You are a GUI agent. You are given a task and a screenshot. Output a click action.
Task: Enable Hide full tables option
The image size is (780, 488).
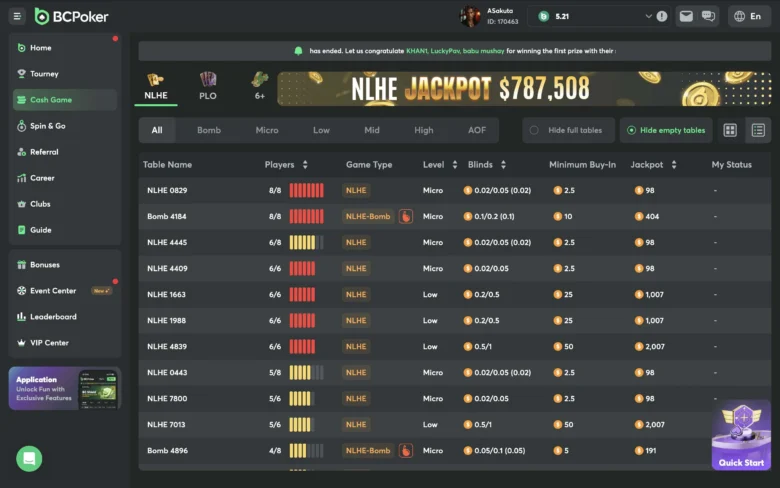click(x=569, y=130)
